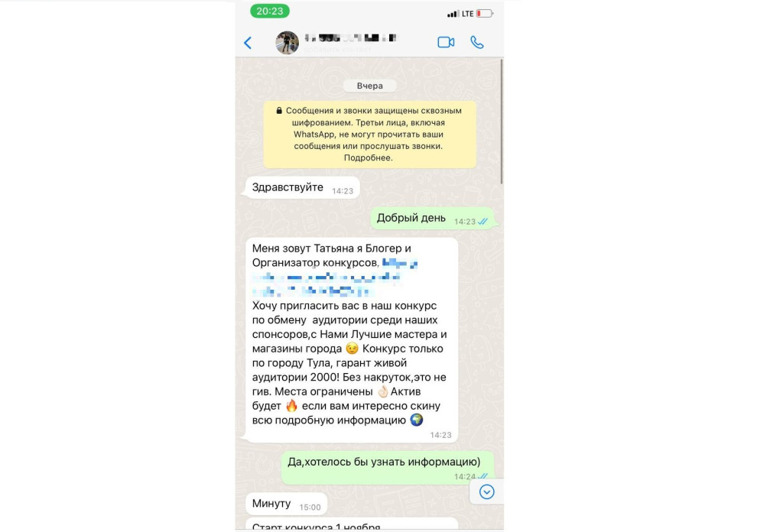Tap the scroll-to-bottom chevron button
The width and height of the screenshot is (783, 532).
[x=487, y=492]
